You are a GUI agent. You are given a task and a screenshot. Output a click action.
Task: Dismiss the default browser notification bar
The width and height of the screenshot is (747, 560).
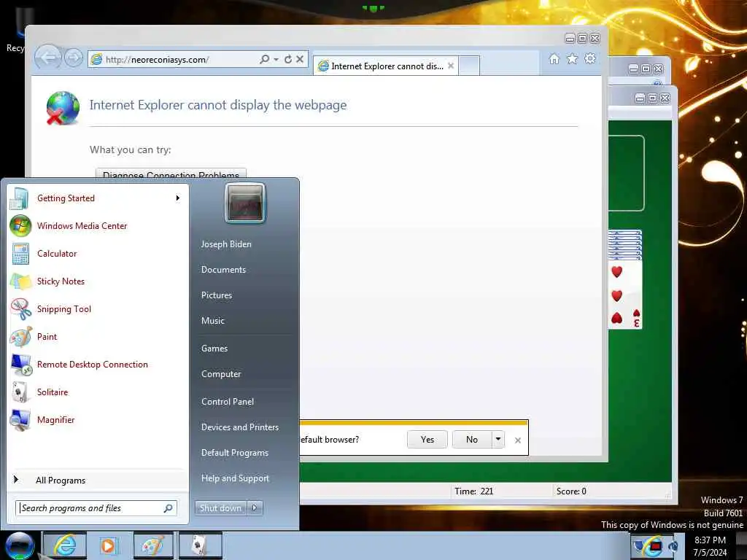tap(518, 440)
